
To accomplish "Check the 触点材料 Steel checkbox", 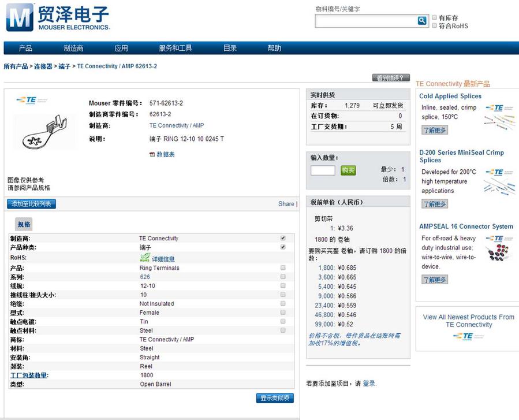I will (x=283, y=330).
